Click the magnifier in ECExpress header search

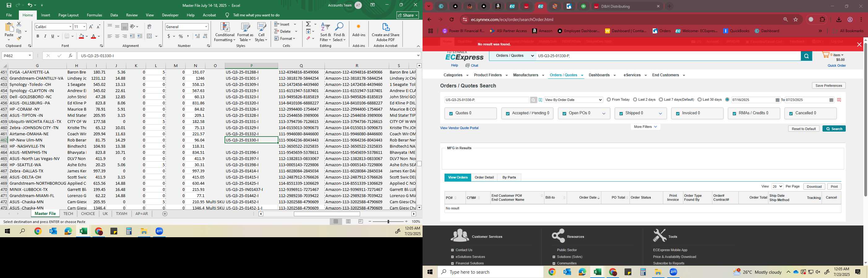click(x=806, y=56)
